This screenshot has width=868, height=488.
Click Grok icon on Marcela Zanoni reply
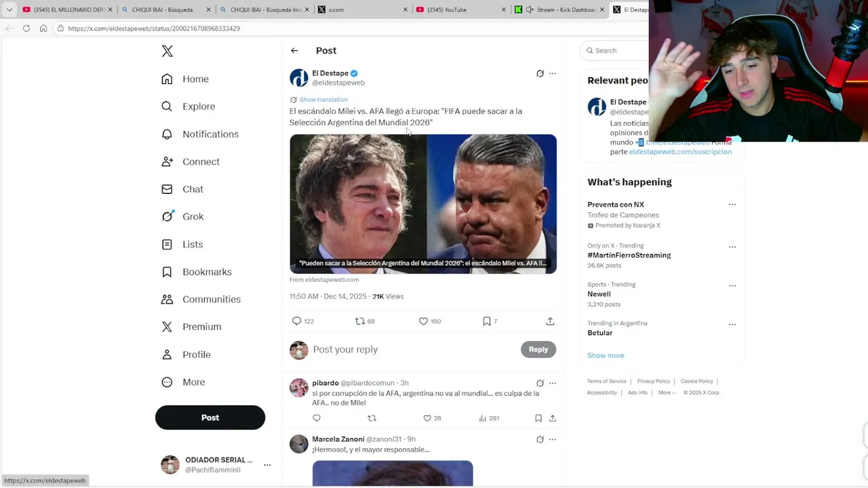540,439
